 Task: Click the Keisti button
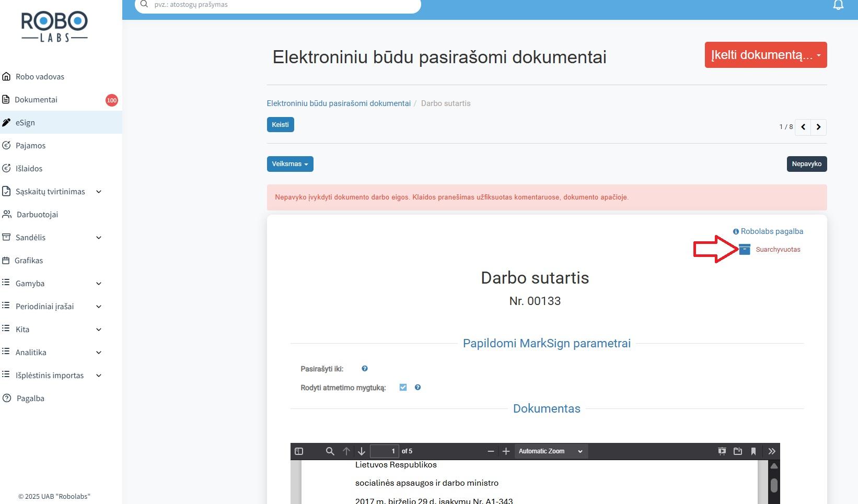coord(280,125)
